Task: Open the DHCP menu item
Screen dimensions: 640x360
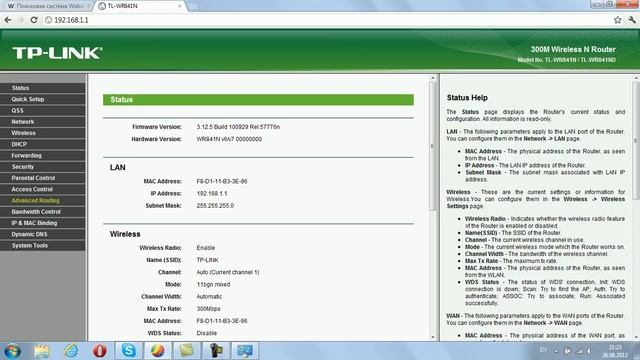Action: coord(43,144)
